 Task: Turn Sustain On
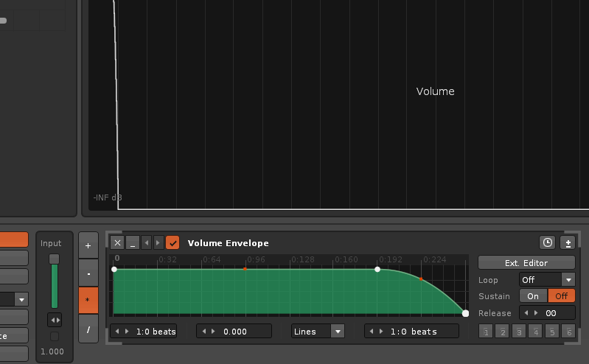pos(533,296)
